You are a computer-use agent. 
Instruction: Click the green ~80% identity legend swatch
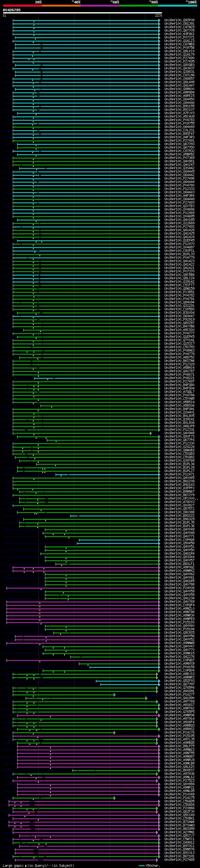tap(139, 5)
